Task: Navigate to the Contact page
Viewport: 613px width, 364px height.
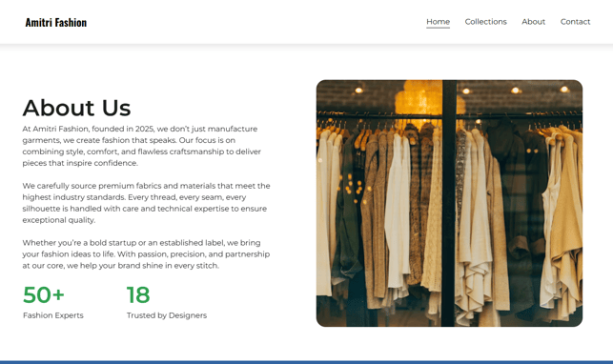Action: tap(575, 22)
